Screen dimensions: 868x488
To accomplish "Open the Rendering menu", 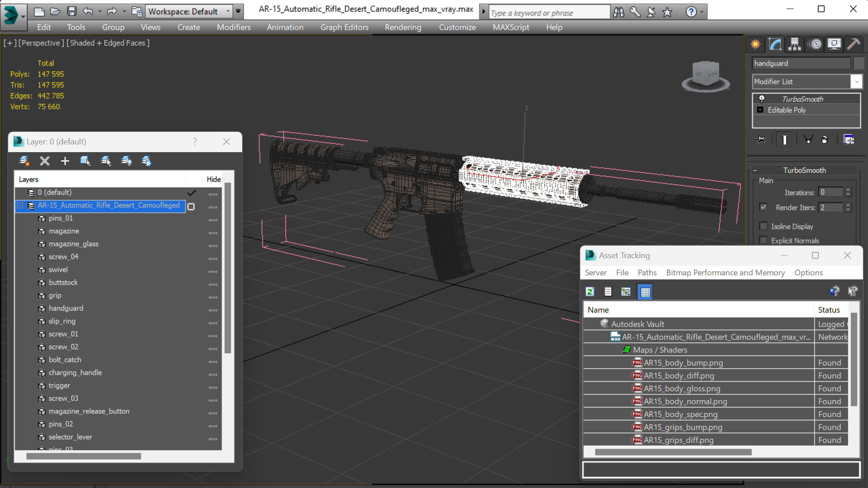I will [403, 27].
